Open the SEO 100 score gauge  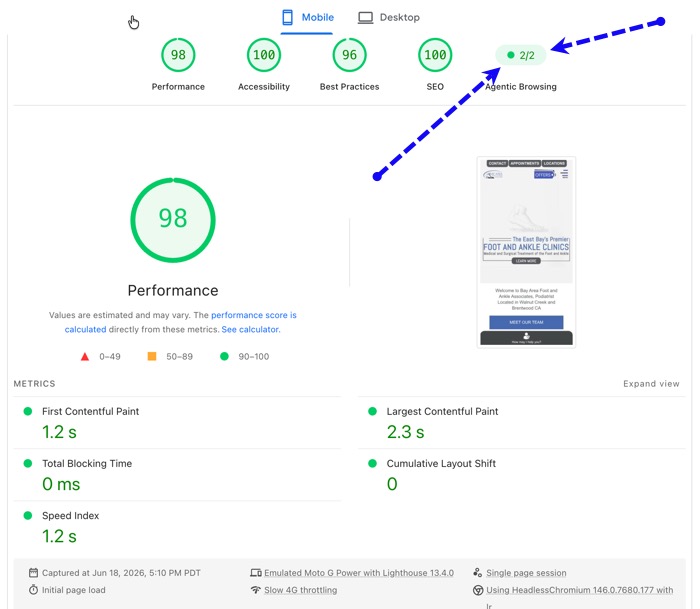pos(435,55)
